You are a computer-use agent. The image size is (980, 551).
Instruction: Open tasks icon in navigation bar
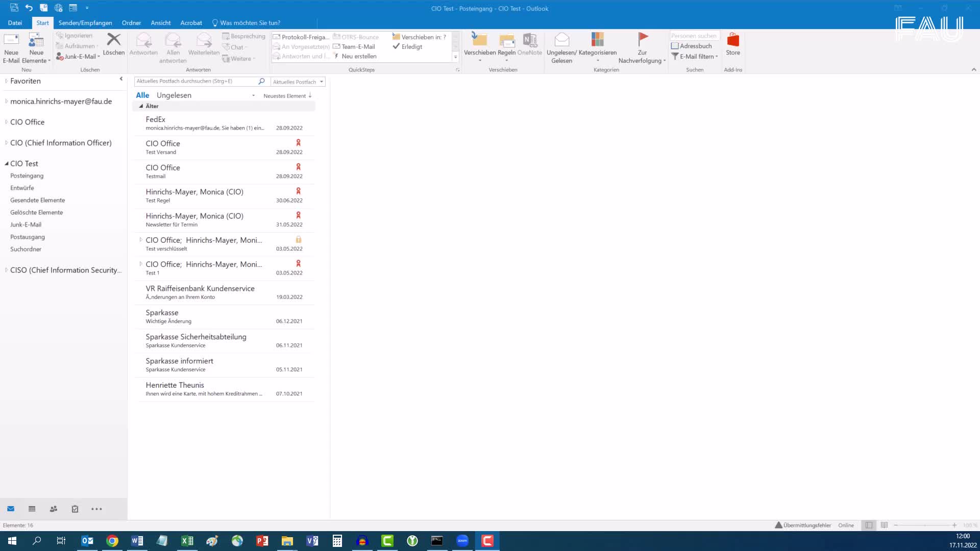(75, 509)
